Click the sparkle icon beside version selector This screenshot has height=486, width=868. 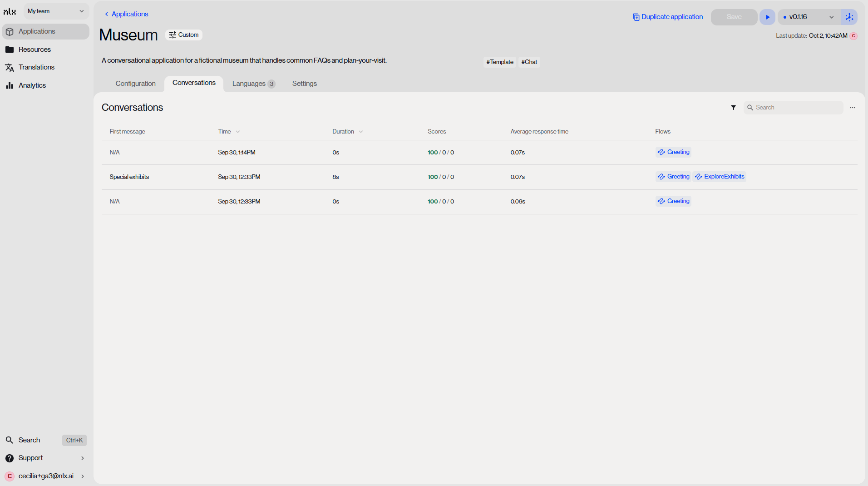pos(849,17)
